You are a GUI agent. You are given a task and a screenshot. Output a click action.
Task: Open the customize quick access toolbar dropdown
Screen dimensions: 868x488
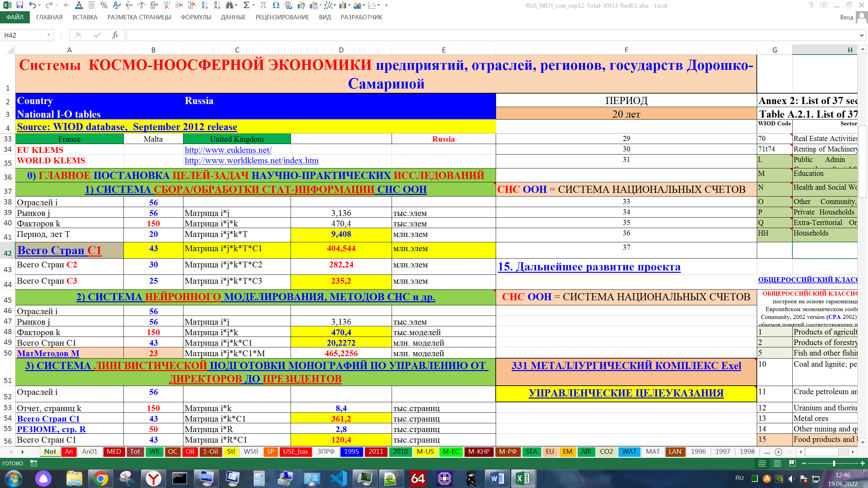[386, 5]
